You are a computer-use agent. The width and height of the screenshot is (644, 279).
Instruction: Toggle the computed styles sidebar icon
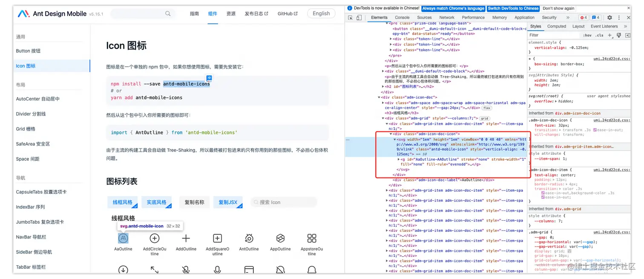(x=627, y=35)
